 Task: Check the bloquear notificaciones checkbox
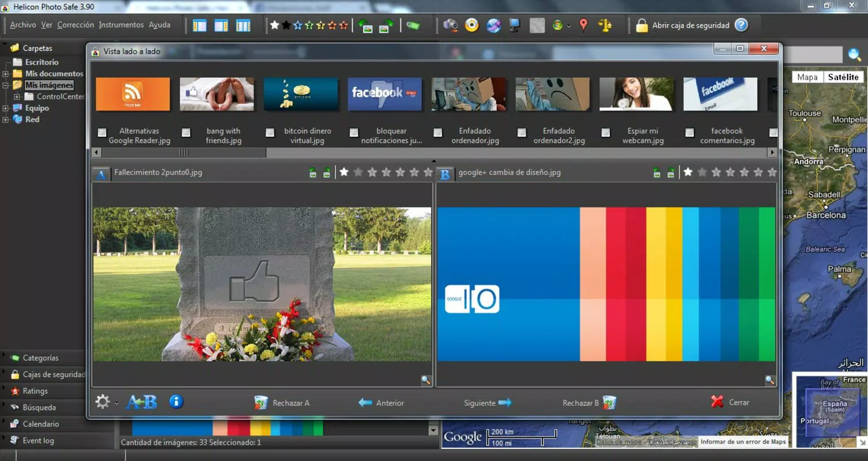[x=354, y=133]
